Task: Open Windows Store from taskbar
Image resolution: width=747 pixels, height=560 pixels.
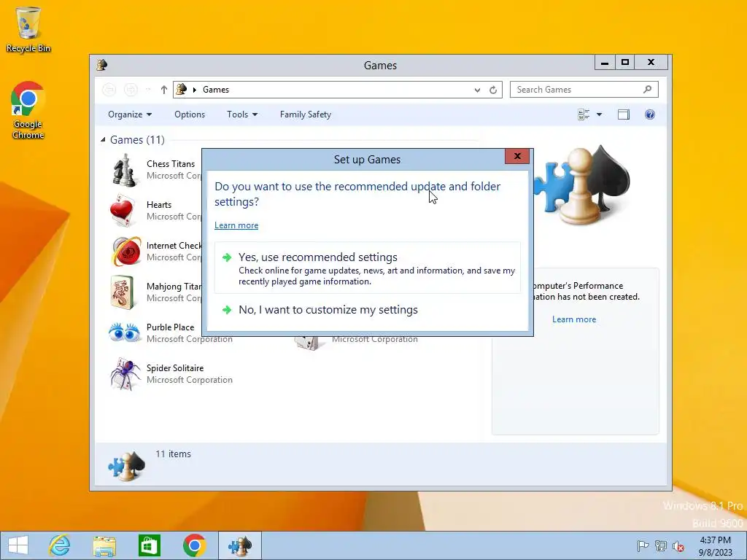Action: click(x=149, y=545)
